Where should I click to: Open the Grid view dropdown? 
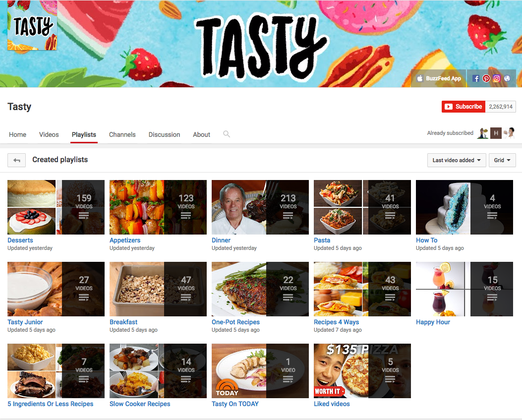click(502, 160)
